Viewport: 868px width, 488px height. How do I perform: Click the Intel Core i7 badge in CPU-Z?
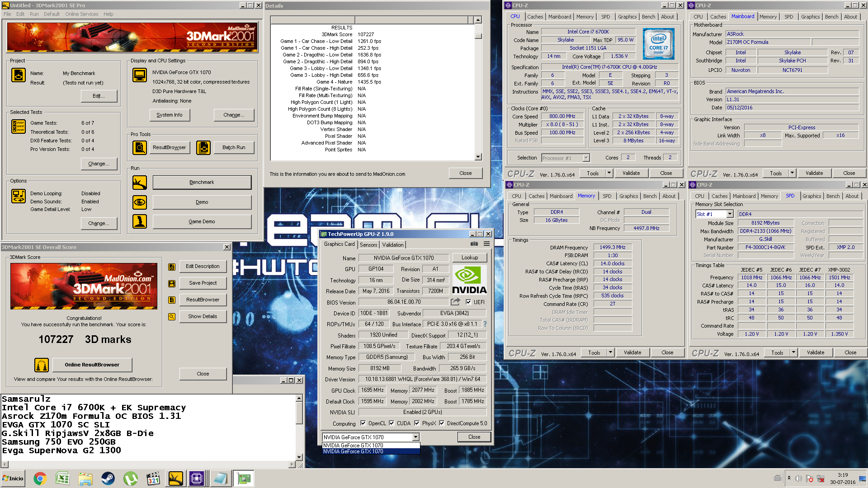click(659, 44)
